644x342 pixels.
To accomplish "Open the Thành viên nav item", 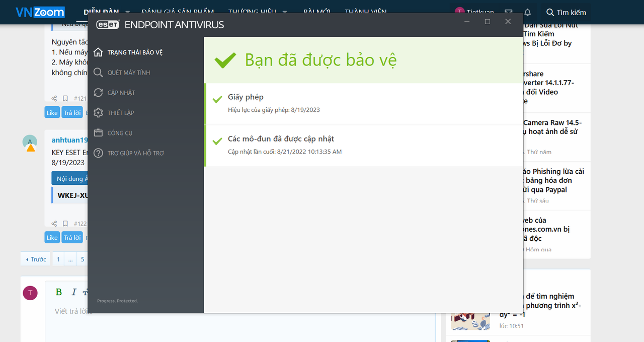I will pos(367,12).
